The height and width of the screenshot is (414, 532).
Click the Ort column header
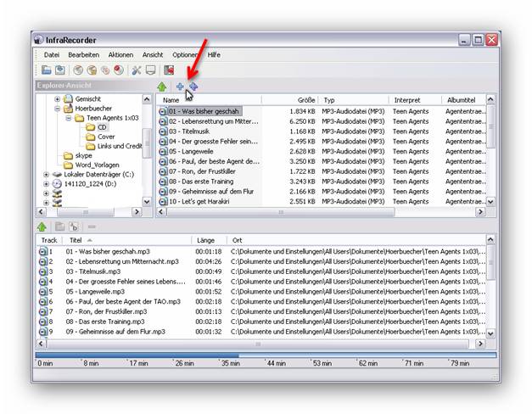tap(356, 240)
